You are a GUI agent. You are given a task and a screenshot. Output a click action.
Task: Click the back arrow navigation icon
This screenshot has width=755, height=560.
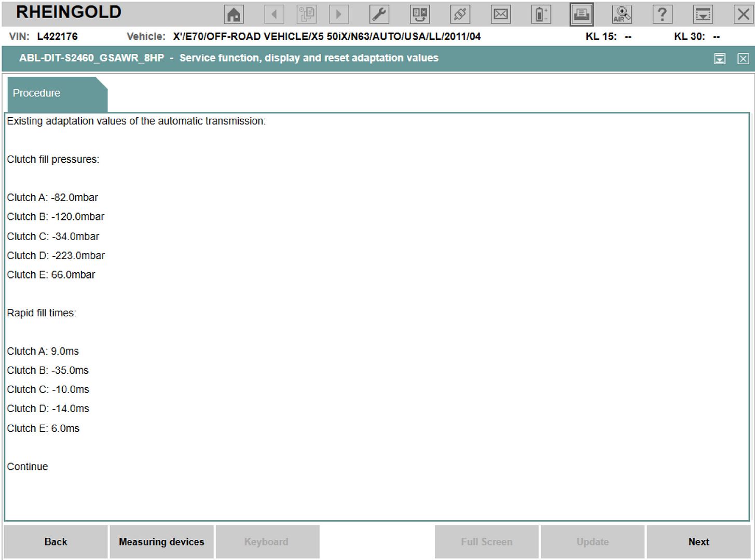[x=274, y=14]
